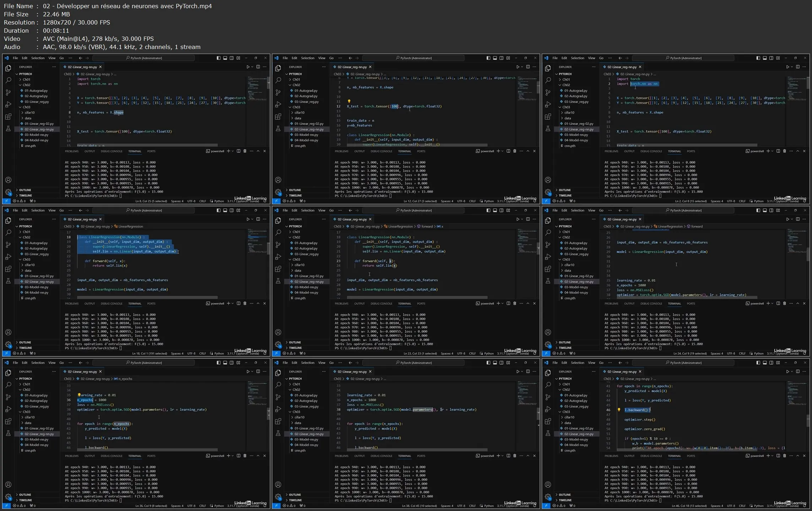Click Python language mode in top-left status bar
This screenshot has height=511, width=812.
pyautogui.click(x=219, y=201)
